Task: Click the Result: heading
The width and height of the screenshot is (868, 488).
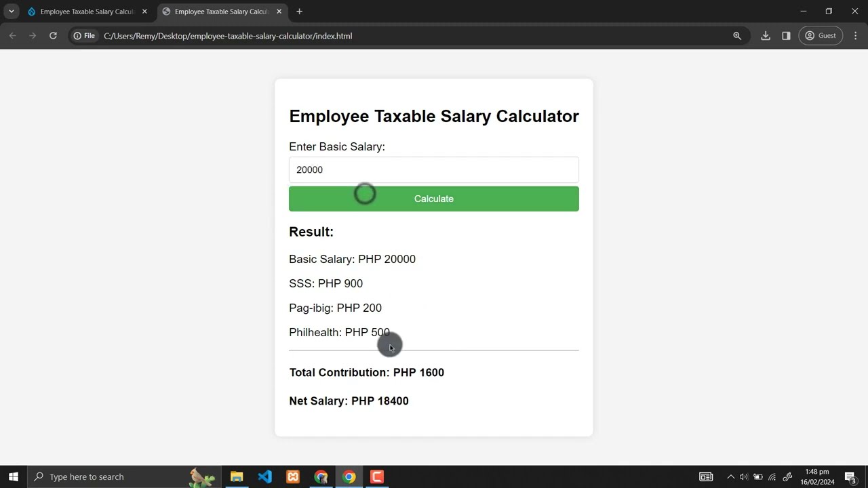Action: 311,232
